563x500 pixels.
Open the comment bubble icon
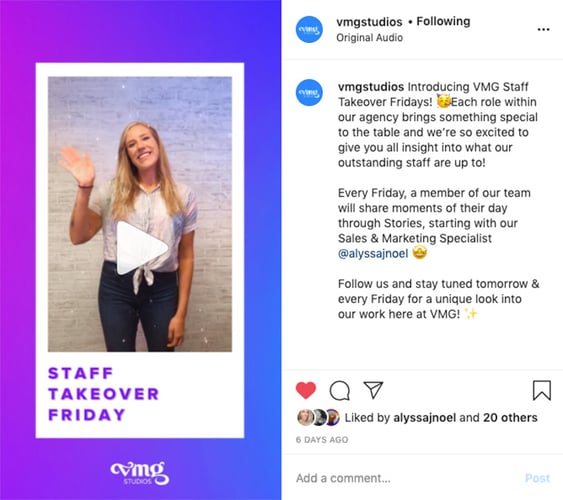click(x=340, y=390)
